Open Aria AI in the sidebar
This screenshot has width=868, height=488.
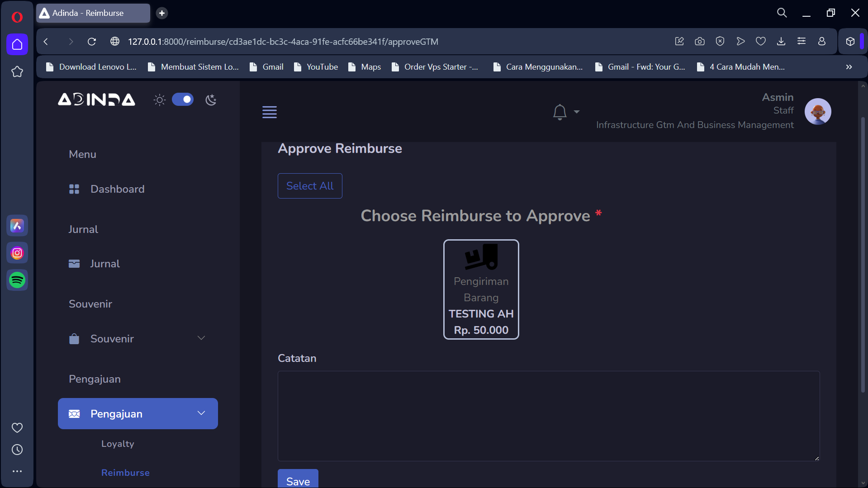[x=17, y=225]
